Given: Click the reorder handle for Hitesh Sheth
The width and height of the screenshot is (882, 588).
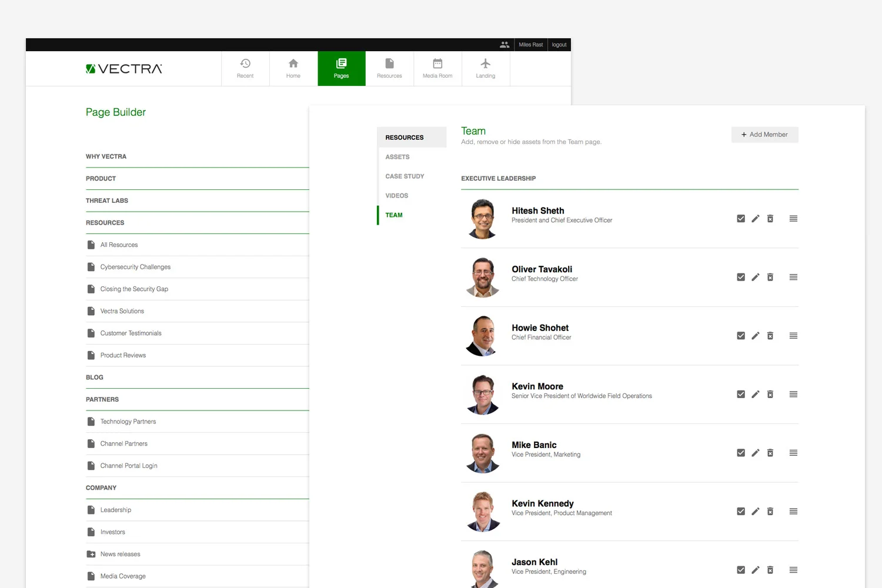Looking at the screenshot, I should click(793, 219).
